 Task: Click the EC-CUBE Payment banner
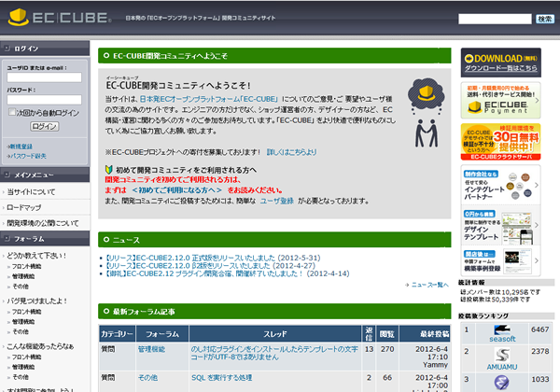500,100
